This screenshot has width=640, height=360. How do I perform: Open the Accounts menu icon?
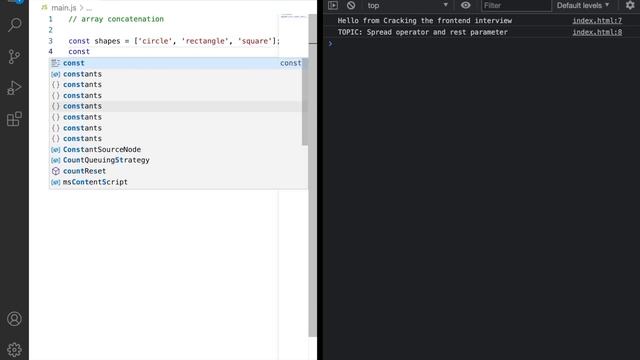[x=14, y=318]
